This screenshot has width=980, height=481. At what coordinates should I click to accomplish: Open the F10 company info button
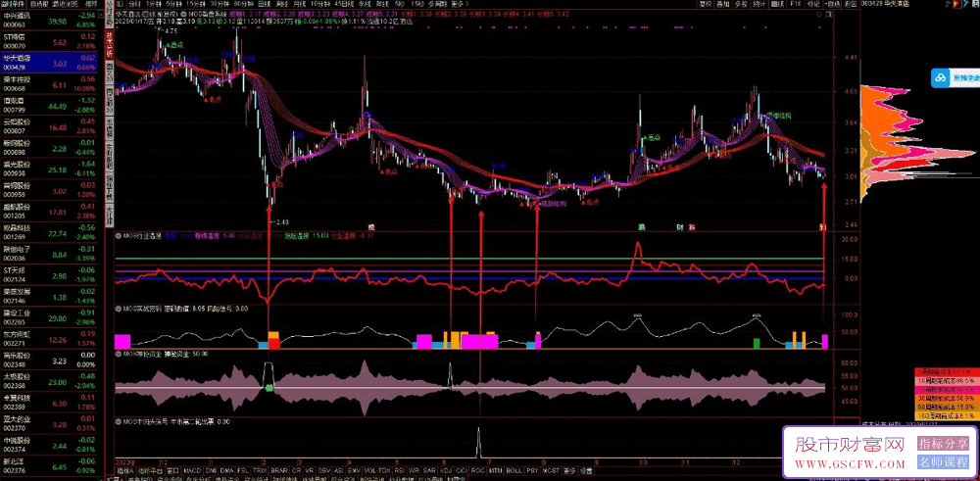pos(796,4)
